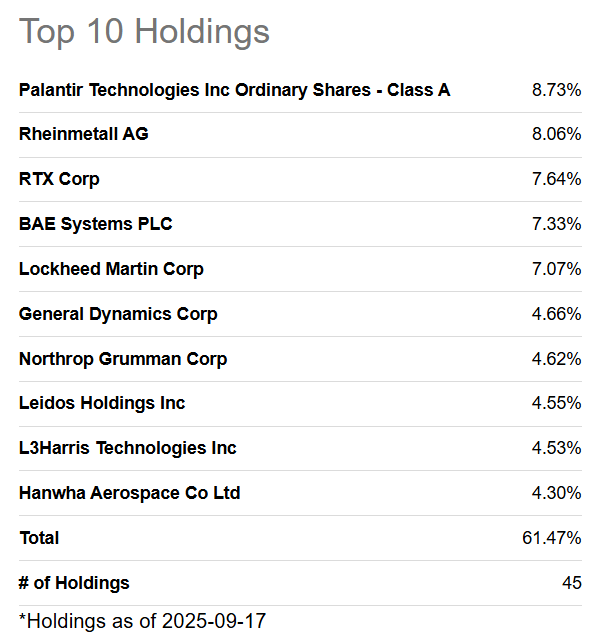
Task: Open General Dynamics Corp entry
Action: (x=118, y=314)
